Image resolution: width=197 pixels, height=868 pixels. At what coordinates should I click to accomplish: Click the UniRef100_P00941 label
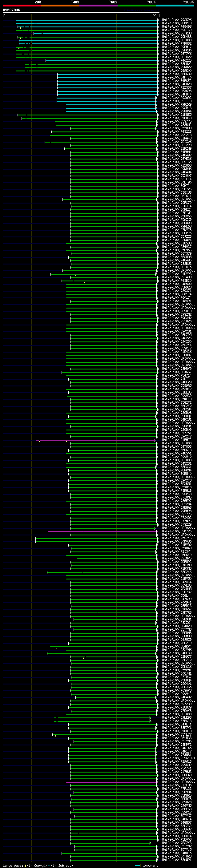[176, 603]
